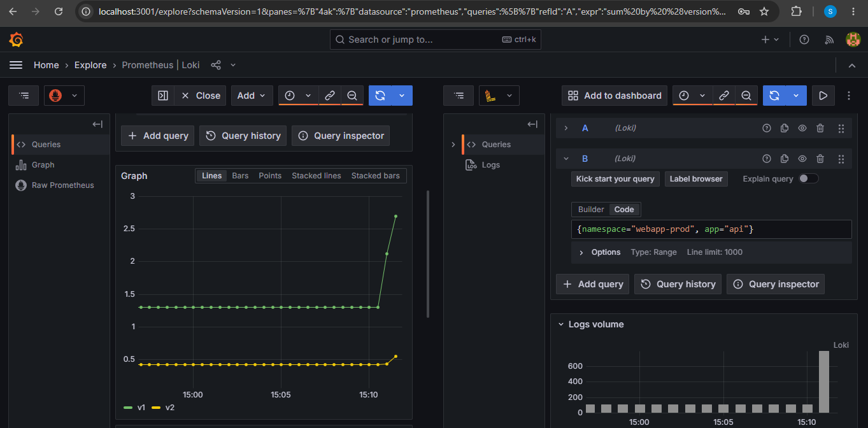Run the Loki query with refresh button

tap(774, 96)
